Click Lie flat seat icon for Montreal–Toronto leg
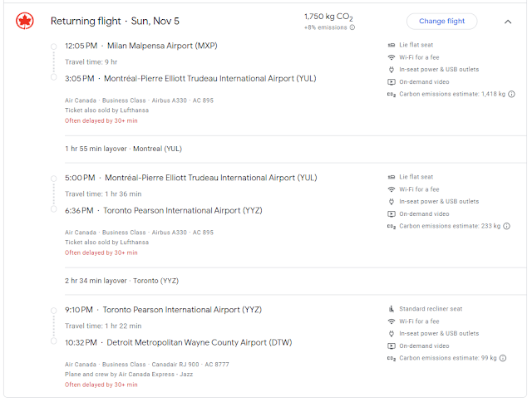 [392, 177]
